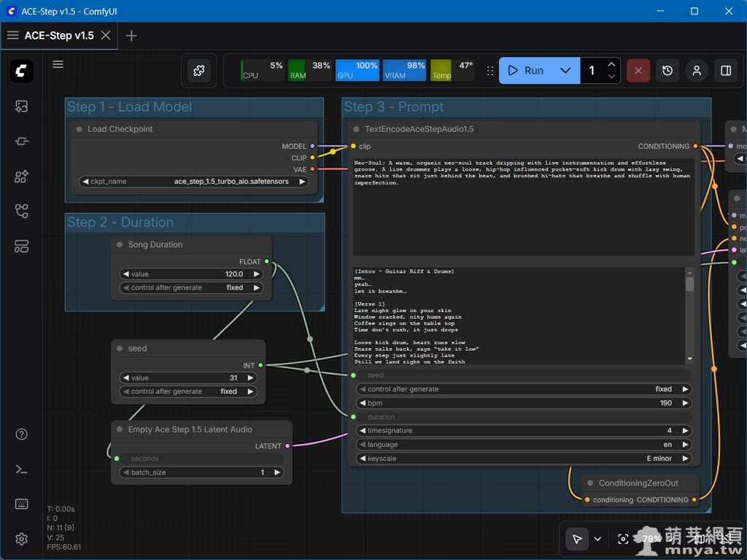Open keyboard shortcuts icon in the sidebar
The height and width of the screenshot is (560, 747).
coord(21,505)
